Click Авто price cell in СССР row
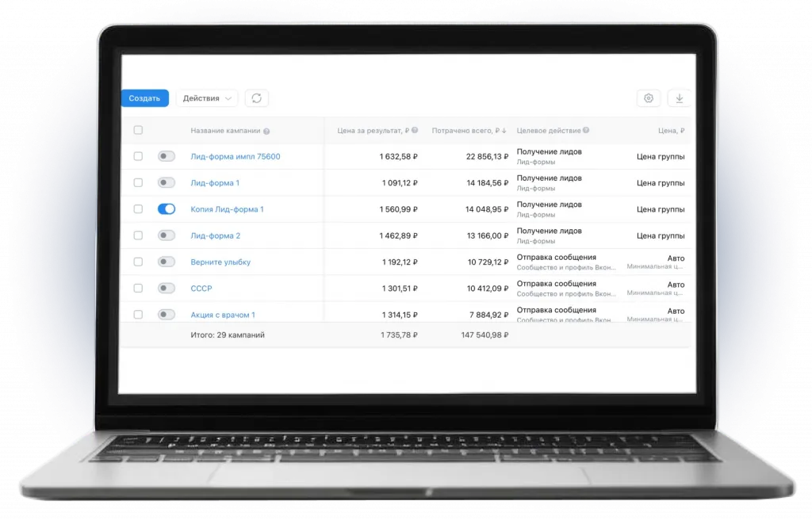 676,285
